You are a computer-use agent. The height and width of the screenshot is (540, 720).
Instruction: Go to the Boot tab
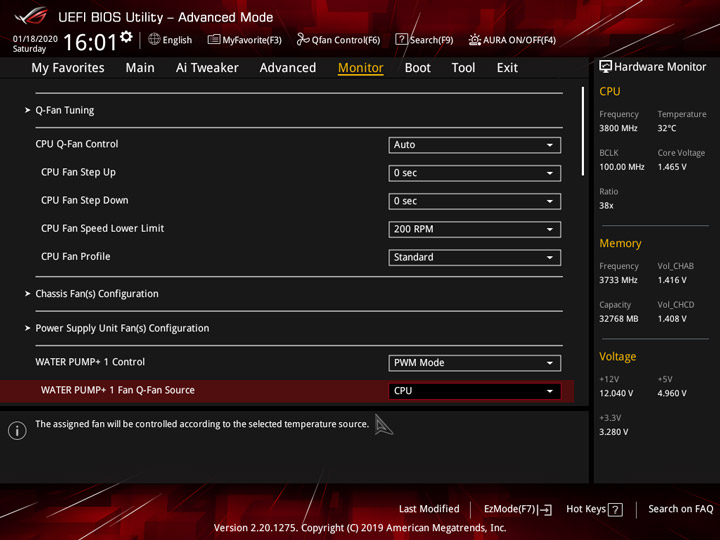click(x=417, y=68)
